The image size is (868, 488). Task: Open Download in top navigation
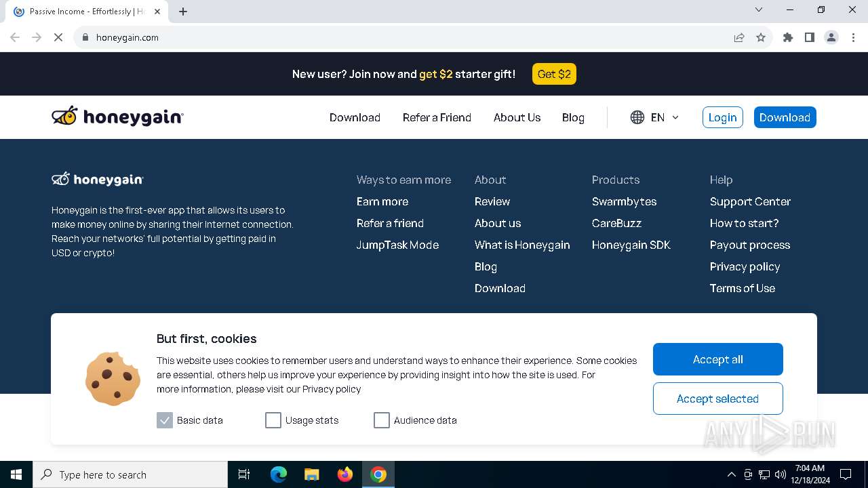tap(355, 117)
